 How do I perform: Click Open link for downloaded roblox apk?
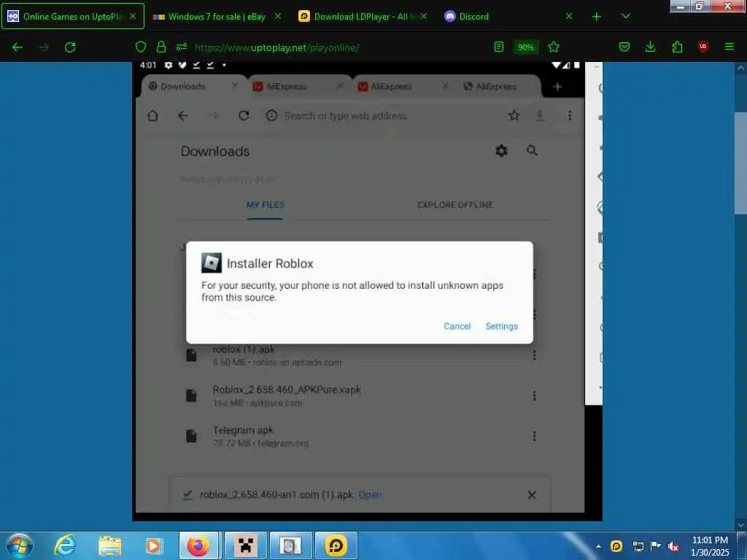click(370, 495)
